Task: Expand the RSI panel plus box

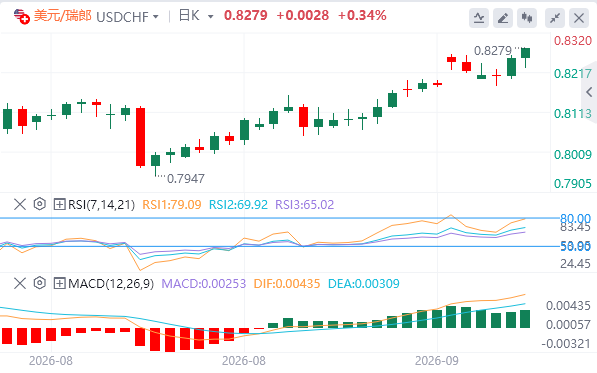Action: (x=59, y=204)
